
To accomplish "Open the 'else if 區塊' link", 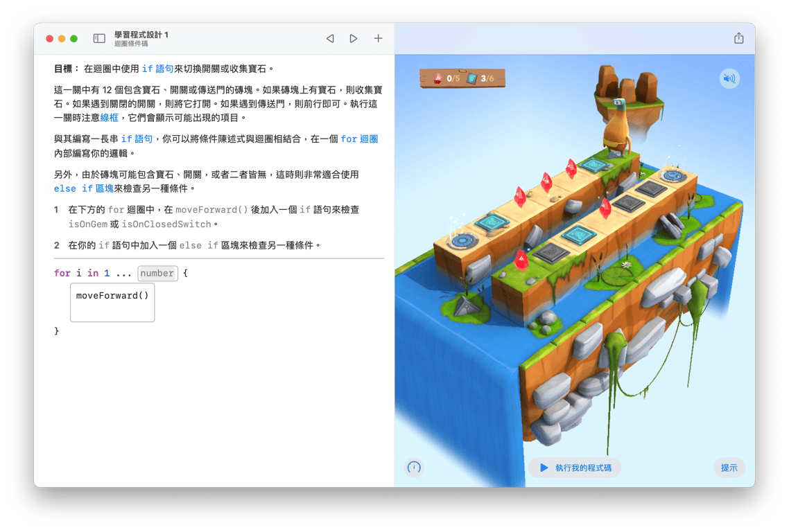I will (83, 188).
